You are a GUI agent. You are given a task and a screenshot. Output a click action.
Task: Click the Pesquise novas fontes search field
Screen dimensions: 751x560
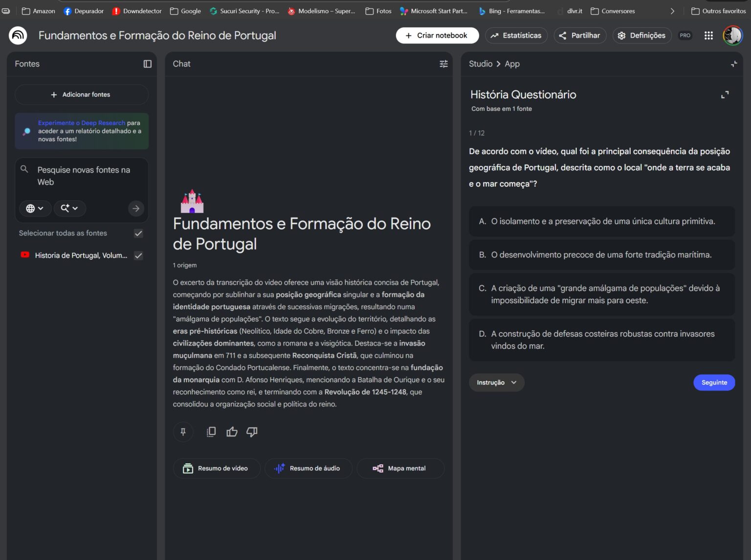coord(84,176)
